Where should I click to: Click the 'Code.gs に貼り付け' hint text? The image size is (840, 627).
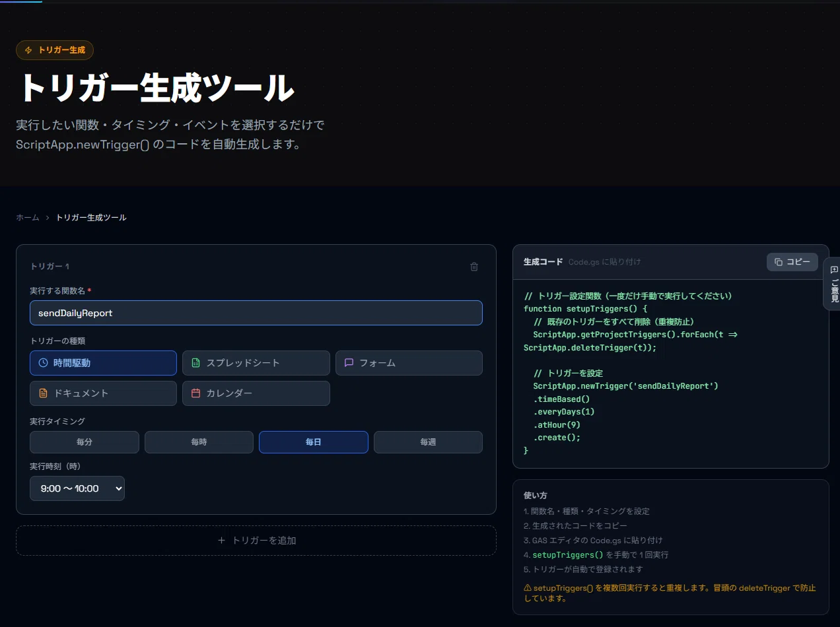605,262
